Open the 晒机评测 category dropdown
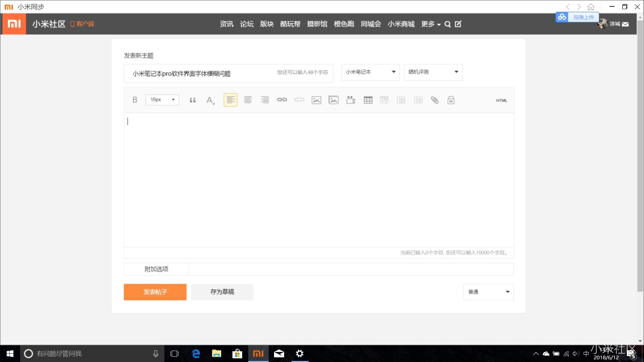Image resolution: width=644 pixels, height=362 pixels. (433, 72)
